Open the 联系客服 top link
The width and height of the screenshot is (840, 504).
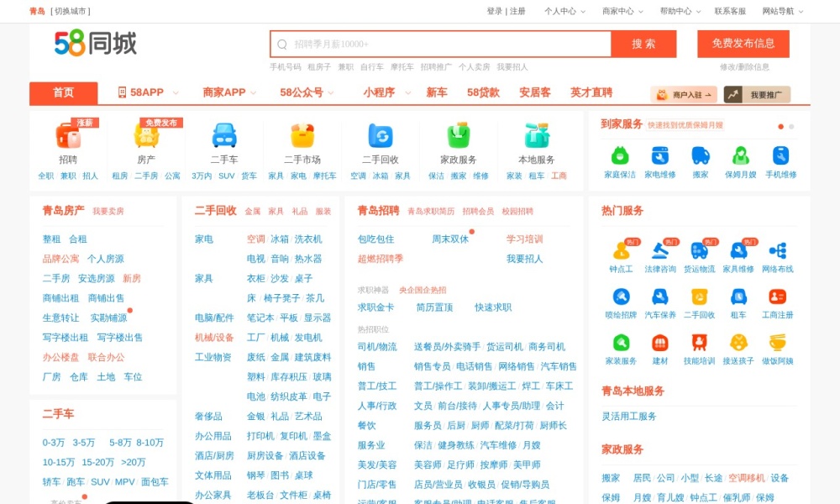[730, 11]
